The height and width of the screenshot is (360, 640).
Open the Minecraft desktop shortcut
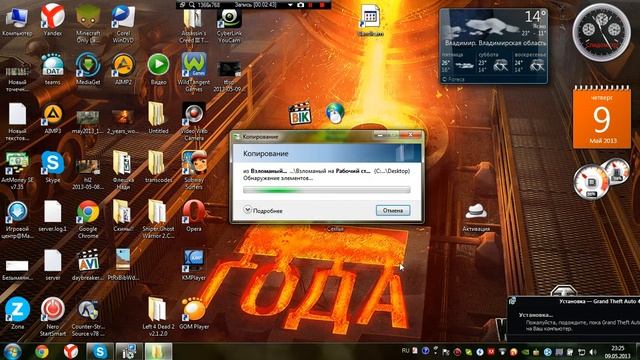coord(88,18)
